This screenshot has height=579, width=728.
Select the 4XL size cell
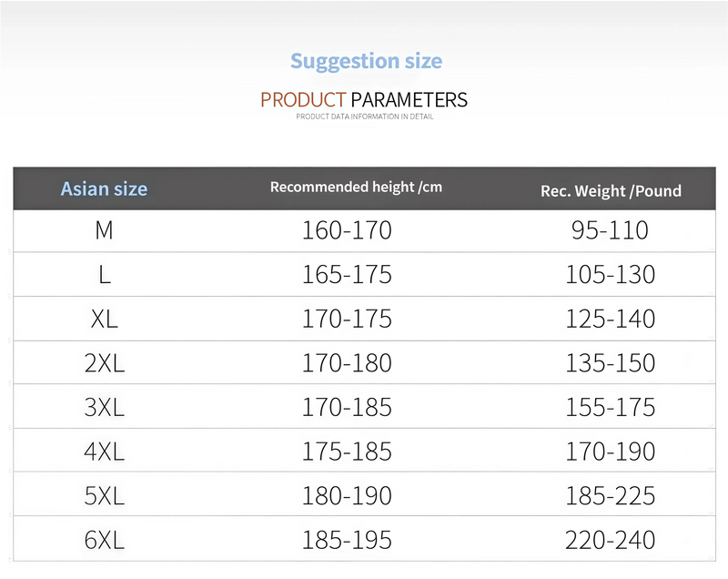click(x=104, y=452)
